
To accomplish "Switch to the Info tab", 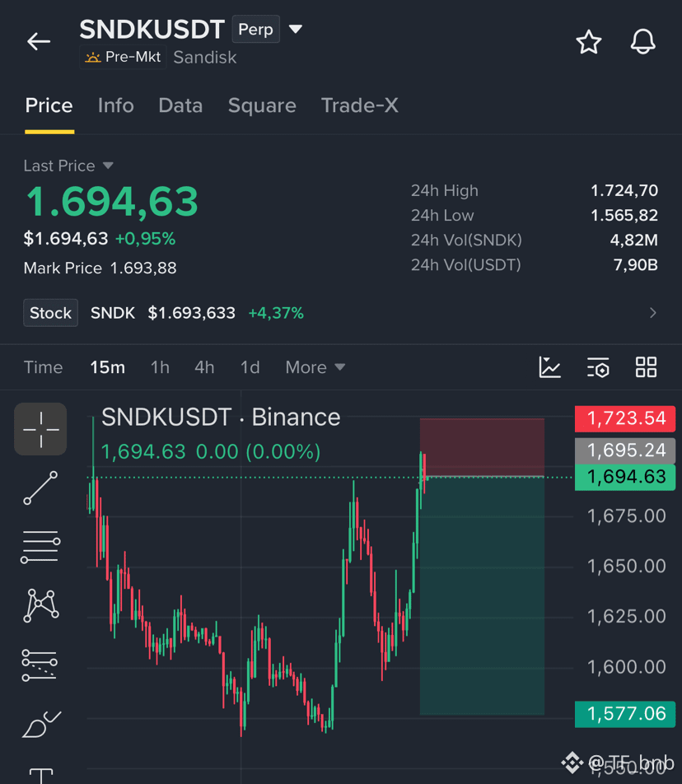I will pyautogui.click(x=116, y=105).
